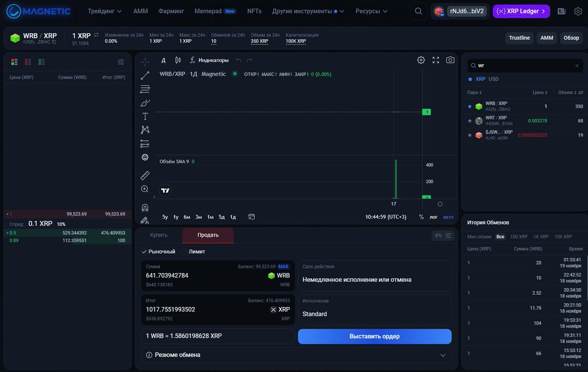The image size is (588, 372).
Task: Undo the last chart action
Action: tap(239, 60)
